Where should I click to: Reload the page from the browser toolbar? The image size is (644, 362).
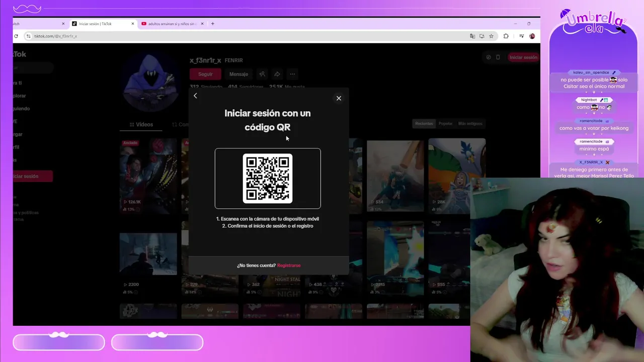(16, 36)
